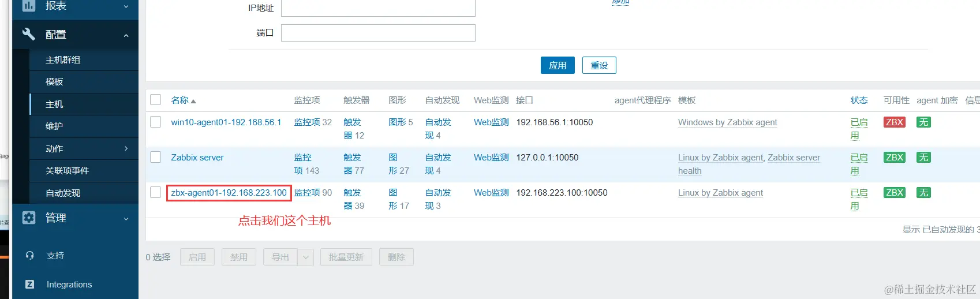The height and width of the screenshot is (299, 980).
Task: Expand the 管理 menu chevron
Action: 126,219
